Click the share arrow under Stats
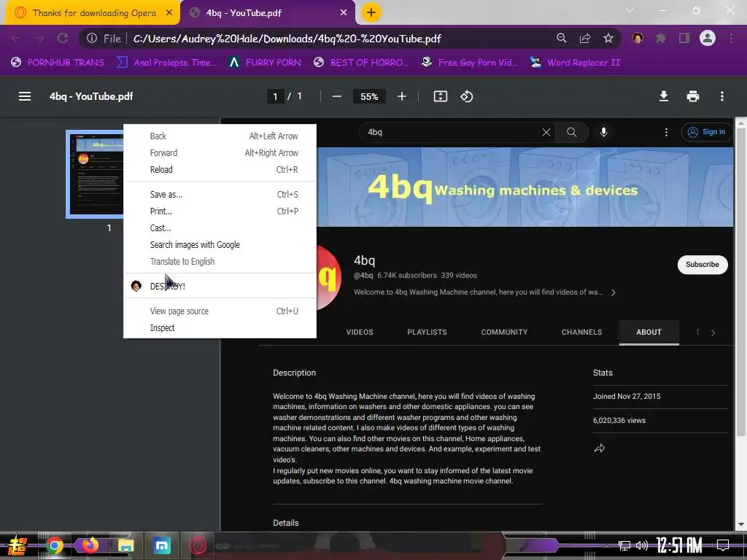 click(600, 448)
